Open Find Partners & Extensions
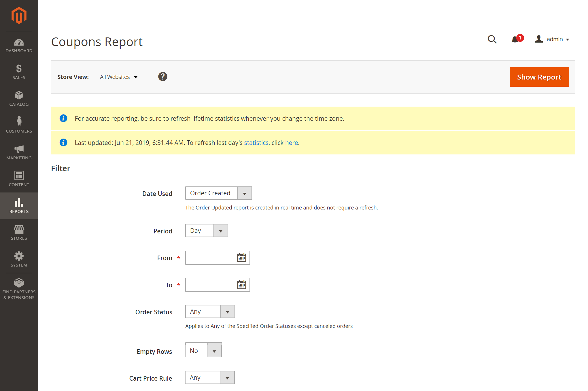 [x=19, y=289]
